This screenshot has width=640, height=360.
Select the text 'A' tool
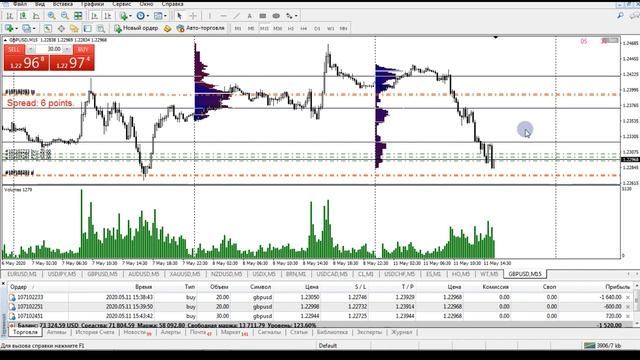coord(249,16)
